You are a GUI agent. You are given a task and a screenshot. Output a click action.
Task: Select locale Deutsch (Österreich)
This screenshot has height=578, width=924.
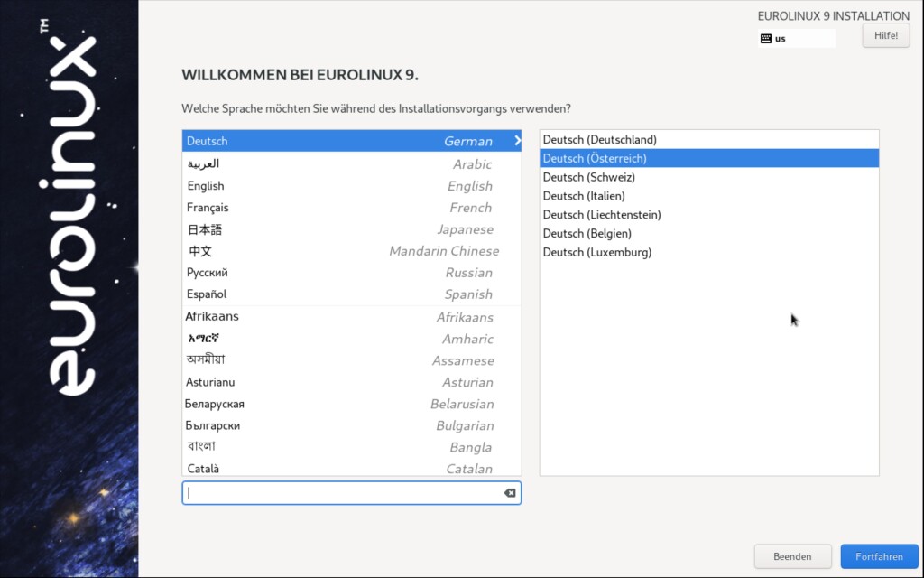point(709,158)
